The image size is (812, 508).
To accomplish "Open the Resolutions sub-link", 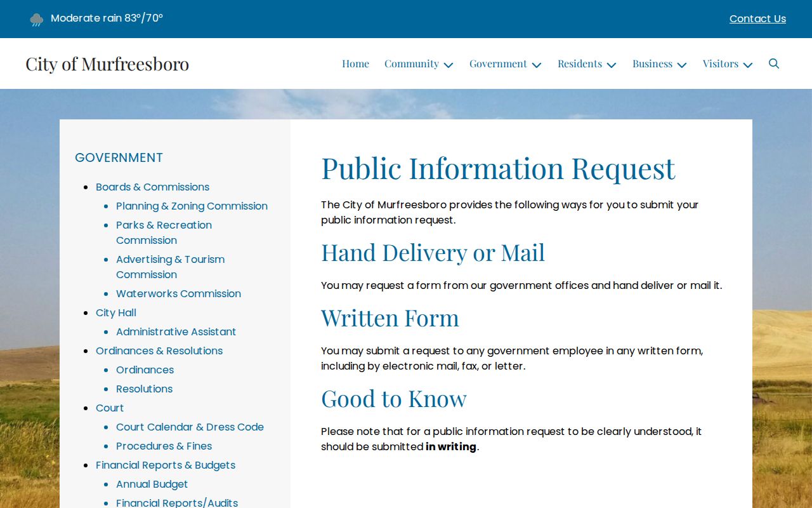I will (x=144, y=389).
